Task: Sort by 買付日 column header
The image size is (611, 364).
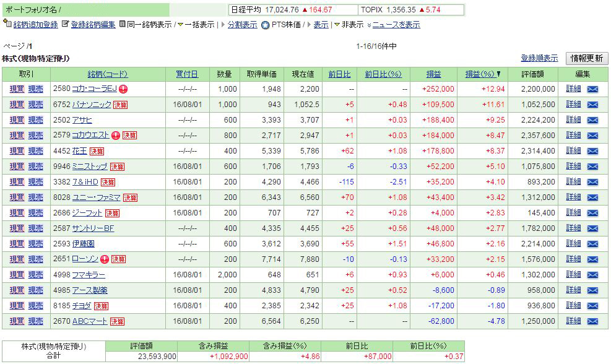Action: [x=187, y=74]
